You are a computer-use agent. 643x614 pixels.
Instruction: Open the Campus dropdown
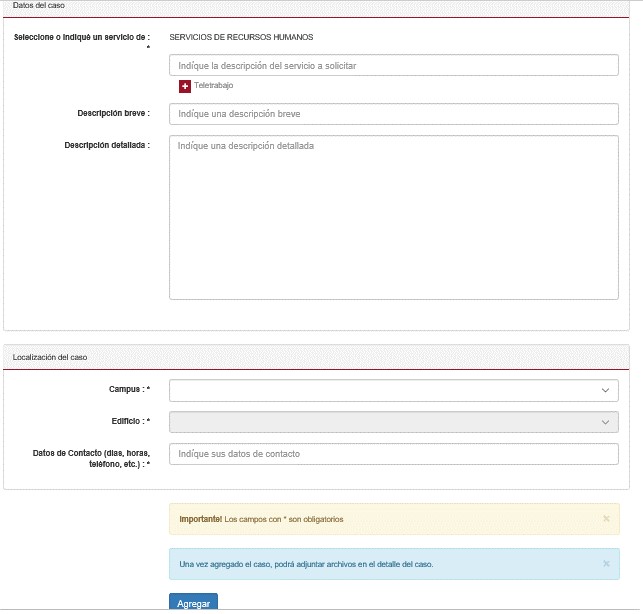point(393,390)
